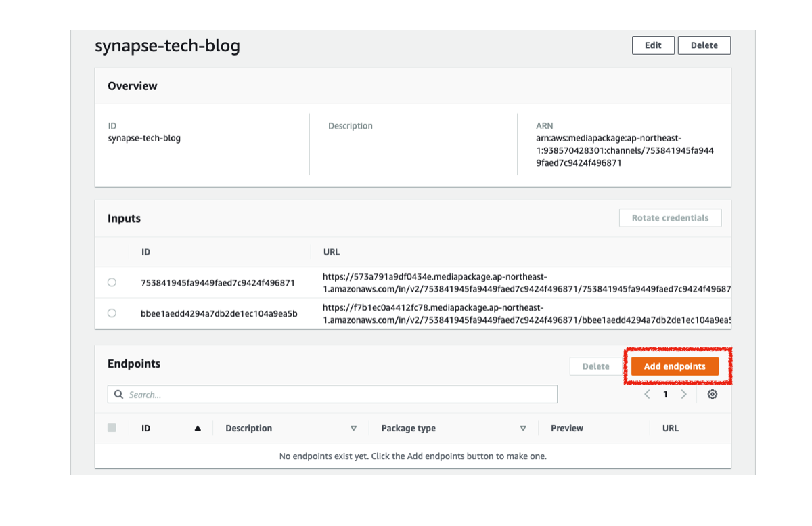Click the Preview column header
This screenshot has height=526, width=812.
click(566, 429)
